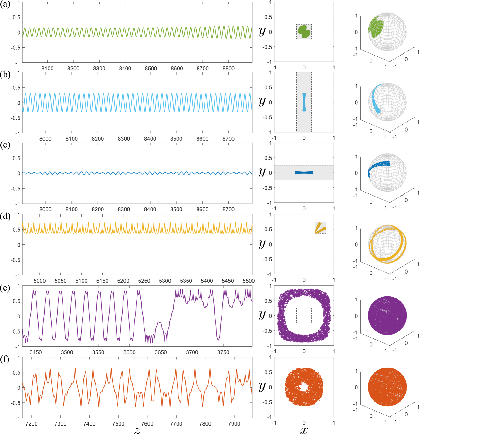Viewport: 504px width, 434px height.
Task: Click the solid orange sphere
Action: [x=387, y=387]
